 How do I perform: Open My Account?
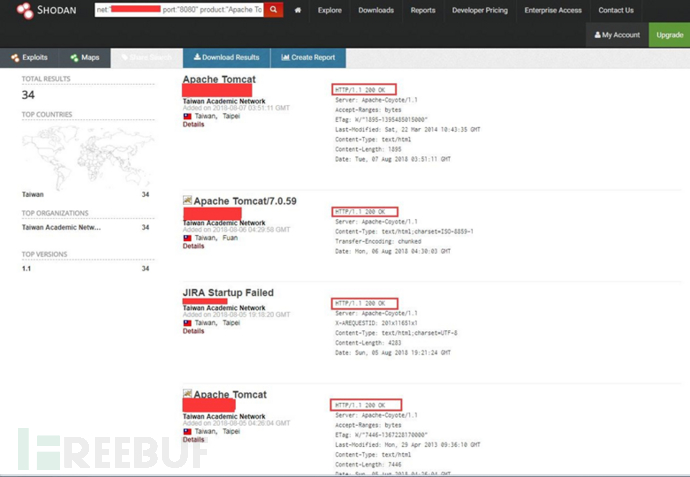[617, 35]
